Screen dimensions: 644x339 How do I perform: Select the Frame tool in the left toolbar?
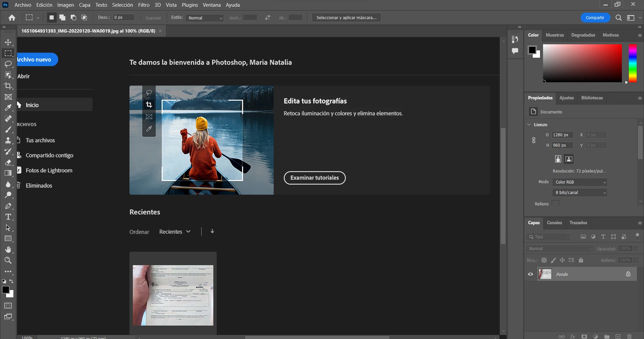[x=8, y=97]
